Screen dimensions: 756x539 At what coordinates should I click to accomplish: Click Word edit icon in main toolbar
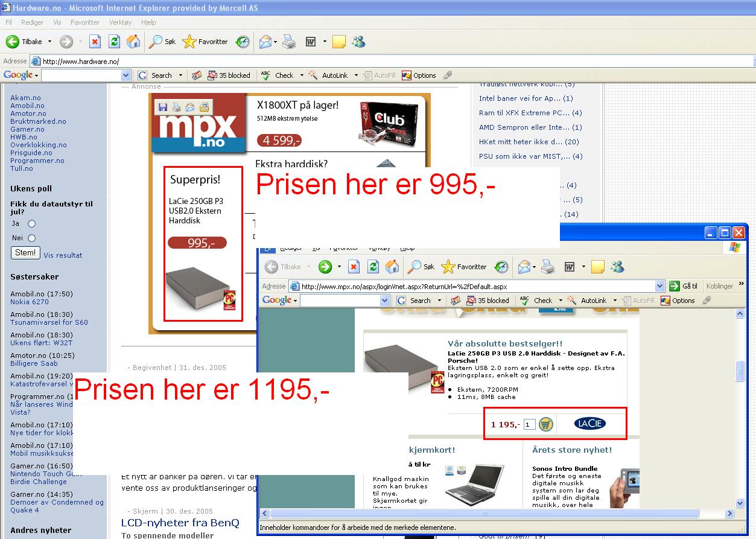(x=311, y=42)
